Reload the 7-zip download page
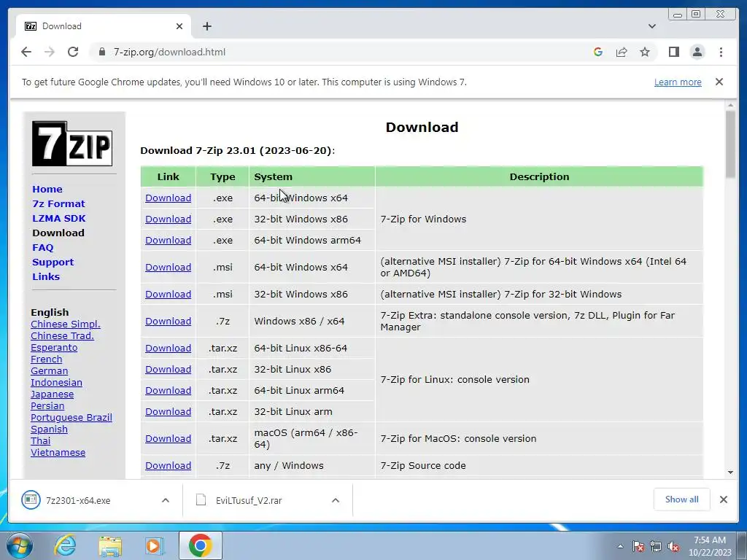Image resolution: width=747 pixels, height=560 pixels. (73, 52)
